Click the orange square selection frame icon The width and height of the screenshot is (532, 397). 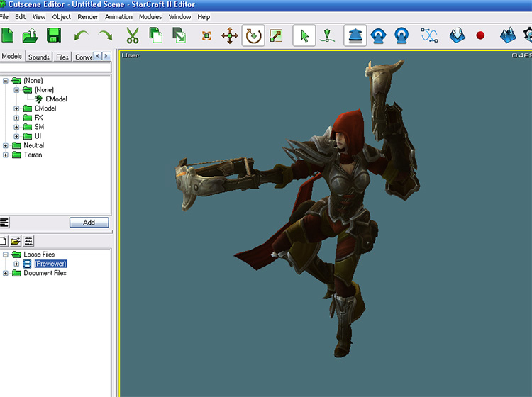(x=206, y=35)
